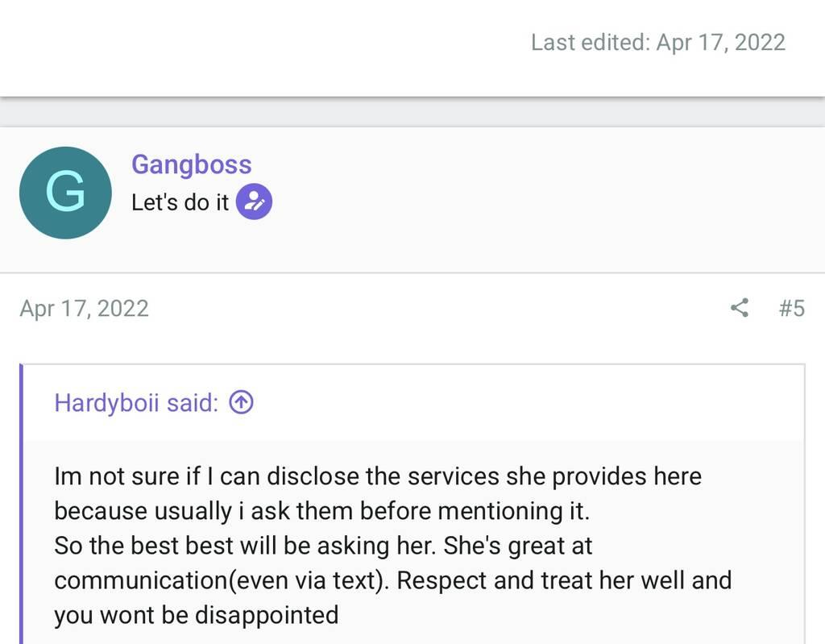Open the Gangboss username profile link

(191, 164)
